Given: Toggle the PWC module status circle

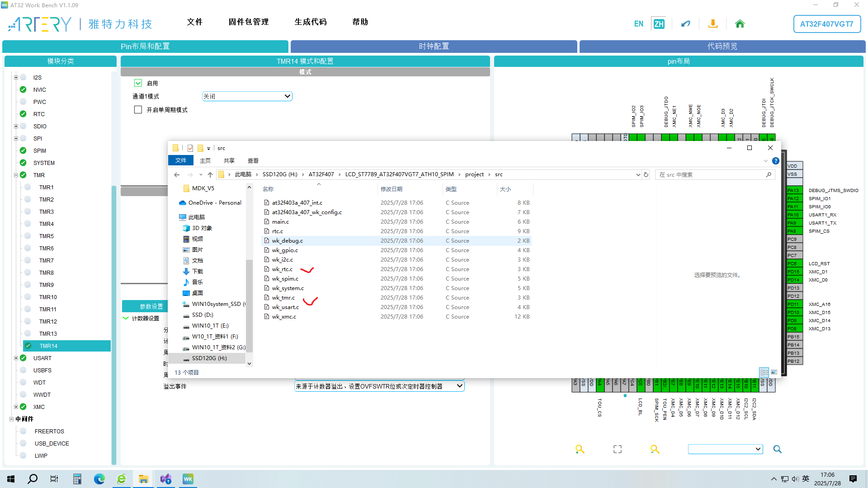Looking at the screenshot, I should (x=23, y=102).
